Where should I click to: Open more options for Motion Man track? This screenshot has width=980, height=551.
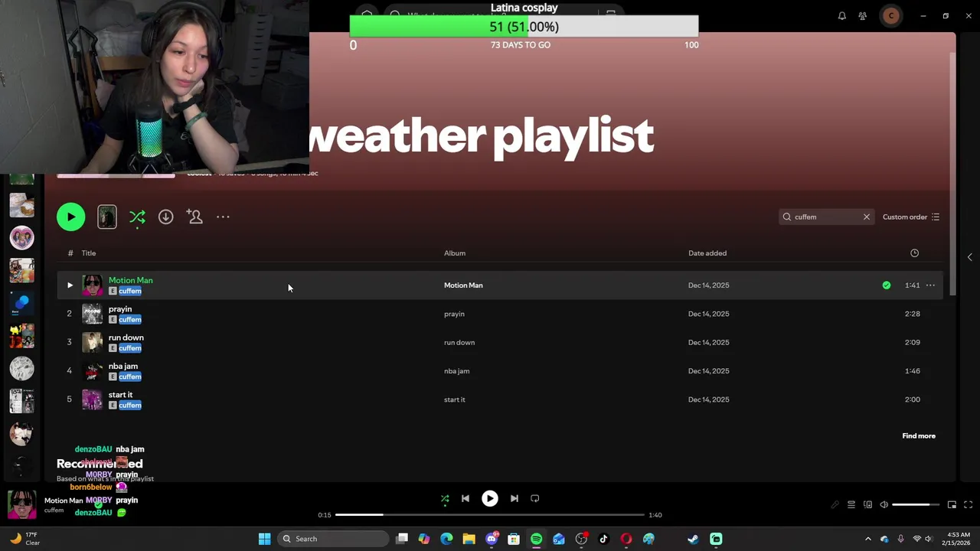tap(930, 285)
